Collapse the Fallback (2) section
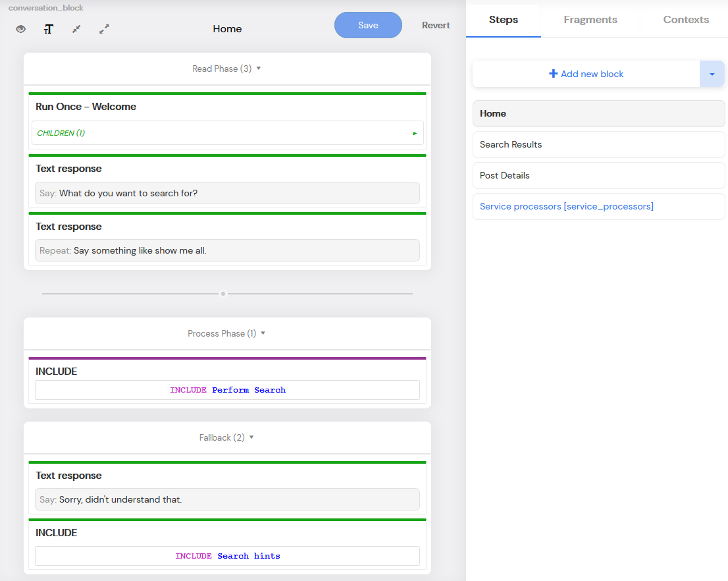This screenshot has width=728, height=581. [227, 437]
